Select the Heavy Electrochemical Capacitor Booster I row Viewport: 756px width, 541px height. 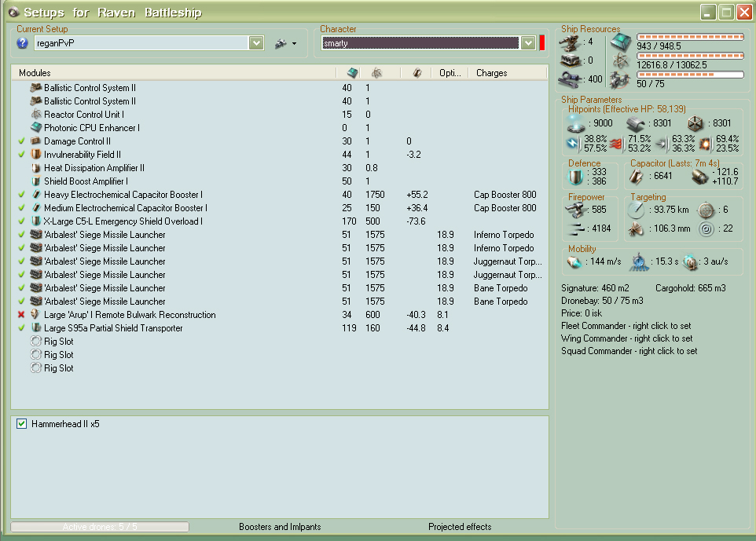coord(123,195)
